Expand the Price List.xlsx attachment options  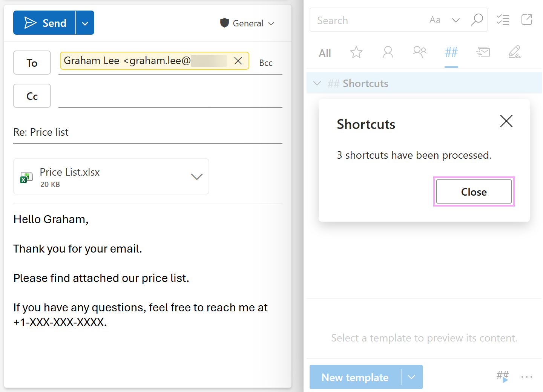(196, 176)
